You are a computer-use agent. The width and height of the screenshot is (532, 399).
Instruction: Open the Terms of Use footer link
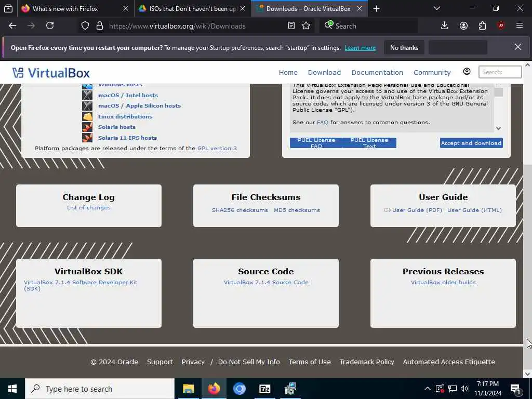[x=310, y=362]
